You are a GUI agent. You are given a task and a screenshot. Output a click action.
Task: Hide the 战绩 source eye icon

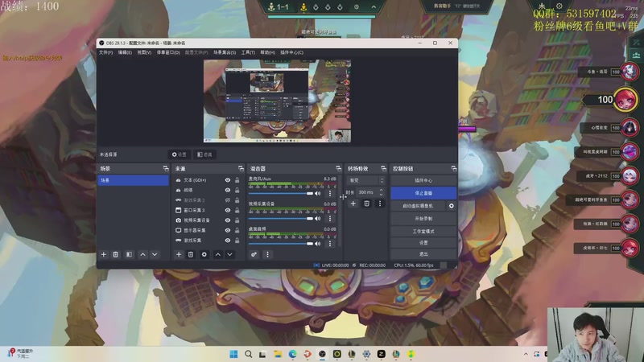point(228,190)
